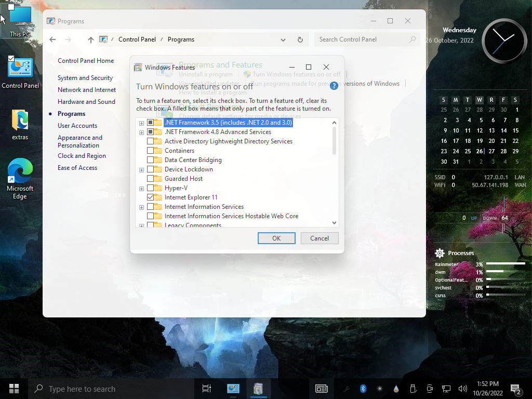Screen dimensions: 532x399
Task: Go up one level with up arrow
Action: [x=91, y=39]
